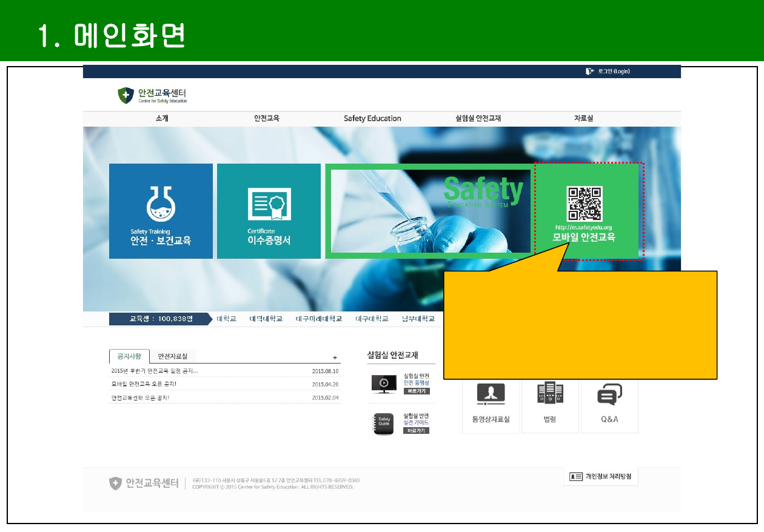Viewport: 764px width, 532px height.
Task: Click the 로그인 (Login) icon
Action: 589,71
